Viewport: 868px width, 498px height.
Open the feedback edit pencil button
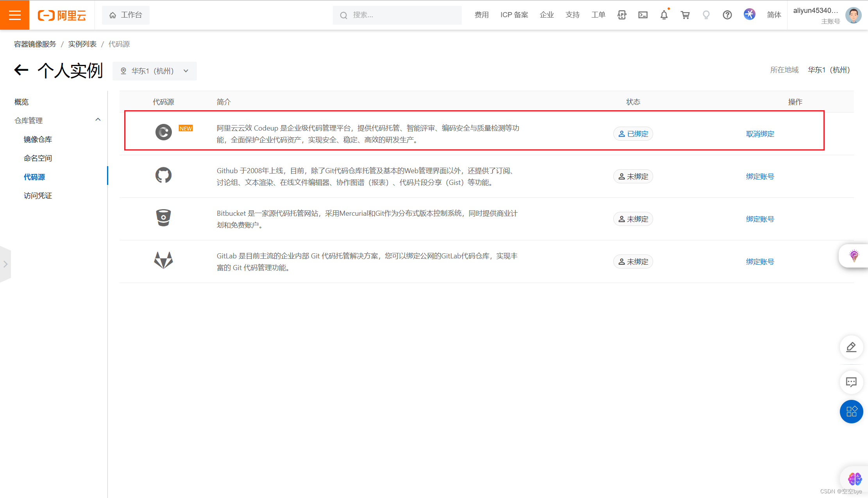click(x=851, y=347)
